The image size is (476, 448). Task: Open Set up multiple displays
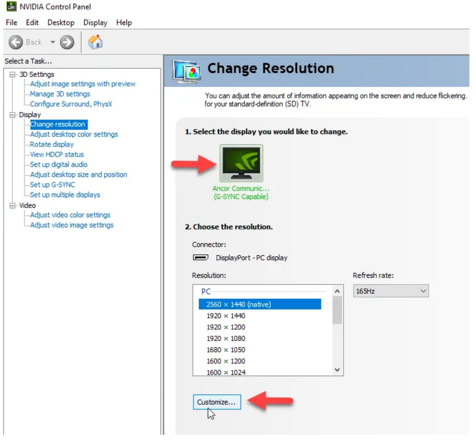(65, 195)
